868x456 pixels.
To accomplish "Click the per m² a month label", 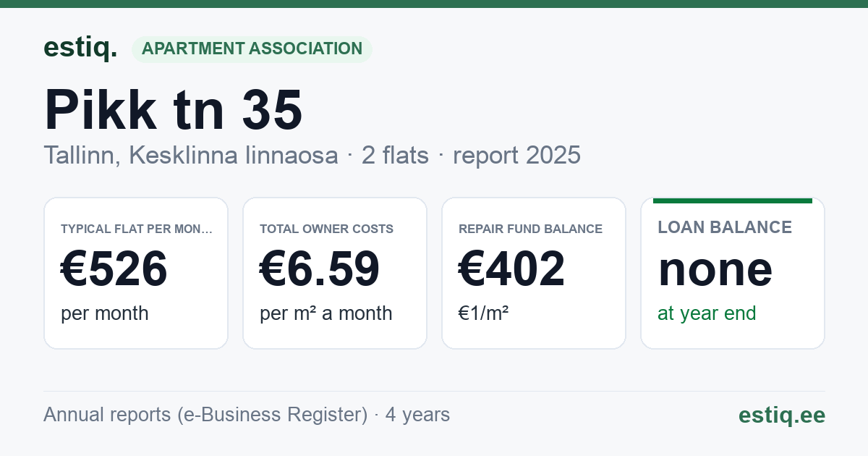I will (326, 313).
